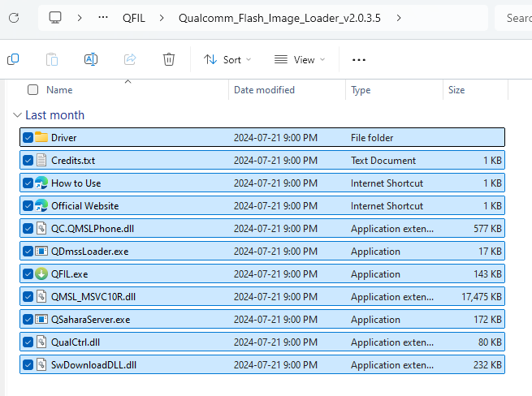The width and height of the screenshot is (532, 396).
Task: Open the See more three-dots menu
Action: [359, 60]
